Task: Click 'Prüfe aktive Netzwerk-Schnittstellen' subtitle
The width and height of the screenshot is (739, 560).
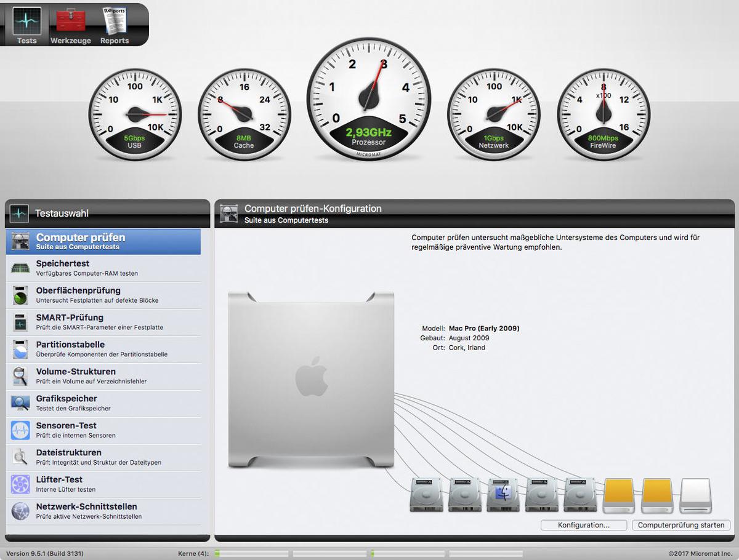Action: [x=89, y=516]
